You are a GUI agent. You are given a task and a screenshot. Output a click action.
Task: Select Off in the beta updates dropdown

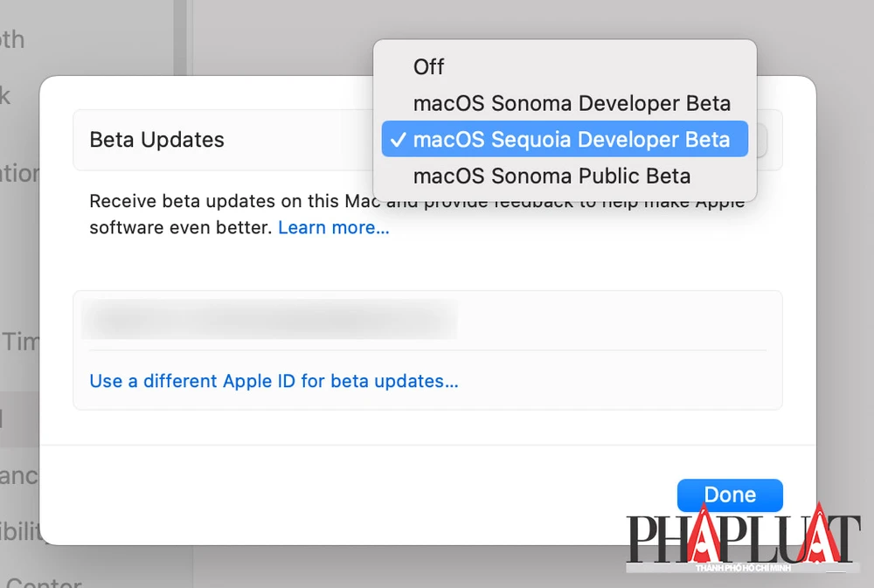428,66
